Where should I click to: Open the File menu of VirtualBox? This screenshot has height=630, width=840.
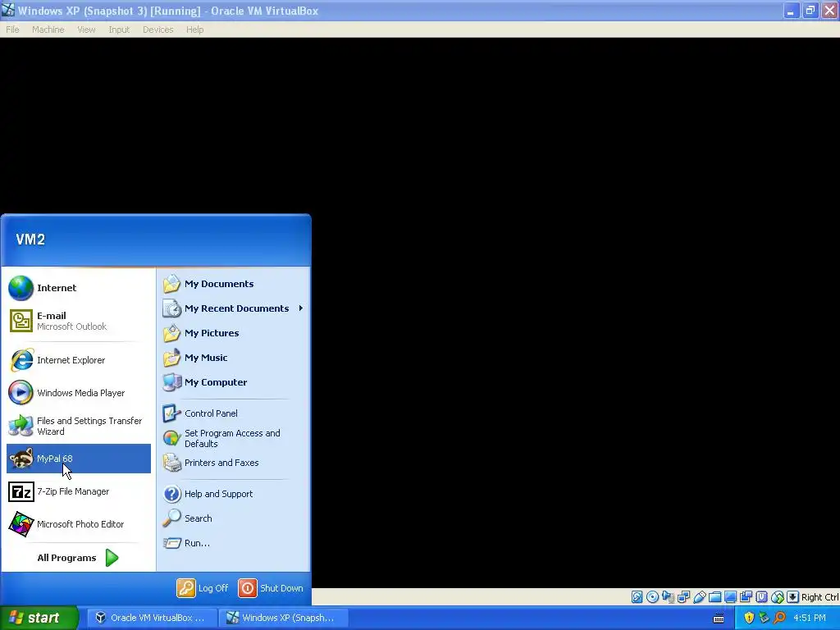click(12, 30)
